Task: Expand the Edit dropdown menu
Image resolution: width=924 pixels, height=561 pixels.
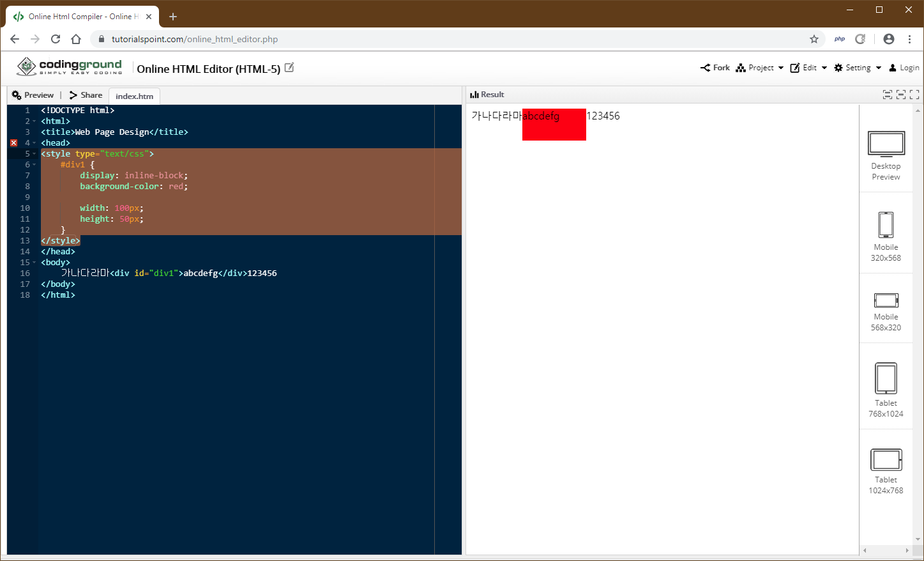Action: point(808,68)
